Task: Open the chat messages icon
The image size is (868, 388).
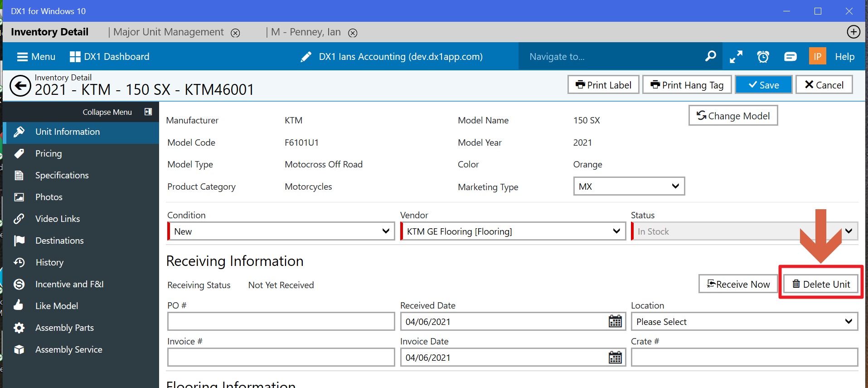Action: [790, 57]
